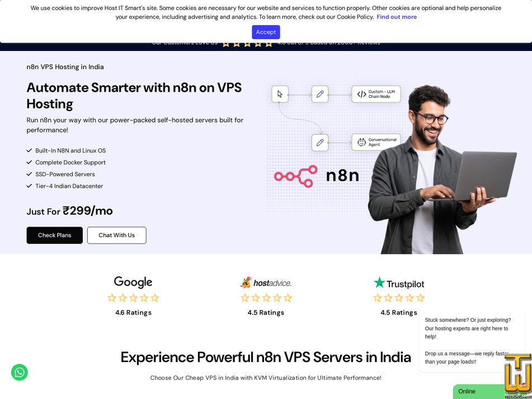Click the n8n workflow logo
The width and height of the screenshot is (532, 399).
point(316,176)
